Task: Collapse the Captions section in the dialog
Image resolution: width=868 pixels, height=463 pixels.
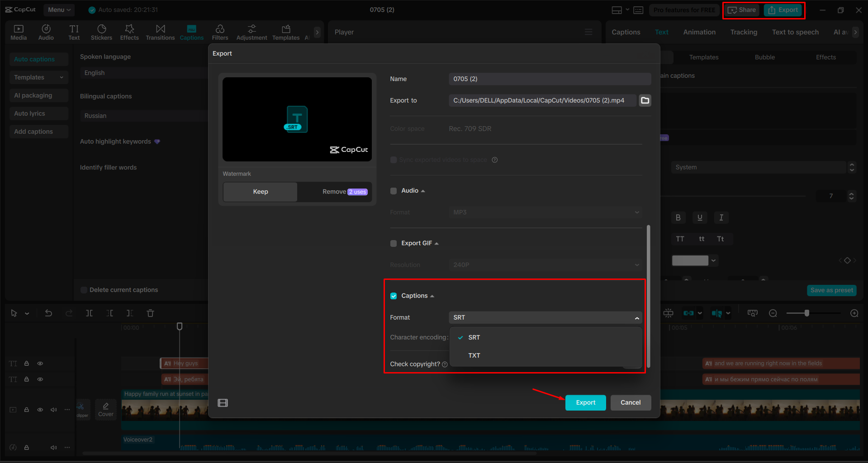Action: [433, 296]
